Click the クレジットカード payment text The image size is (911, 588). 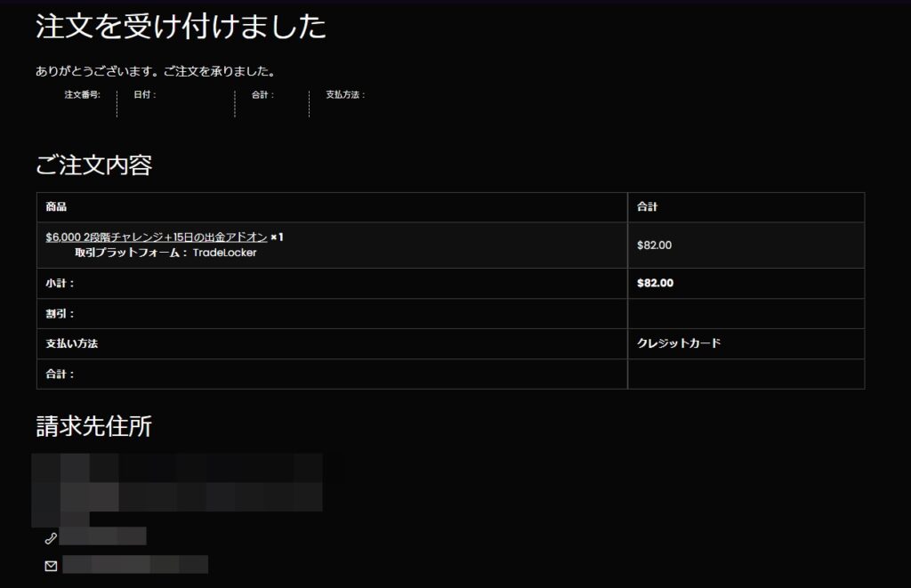click(x=679, y=343)
